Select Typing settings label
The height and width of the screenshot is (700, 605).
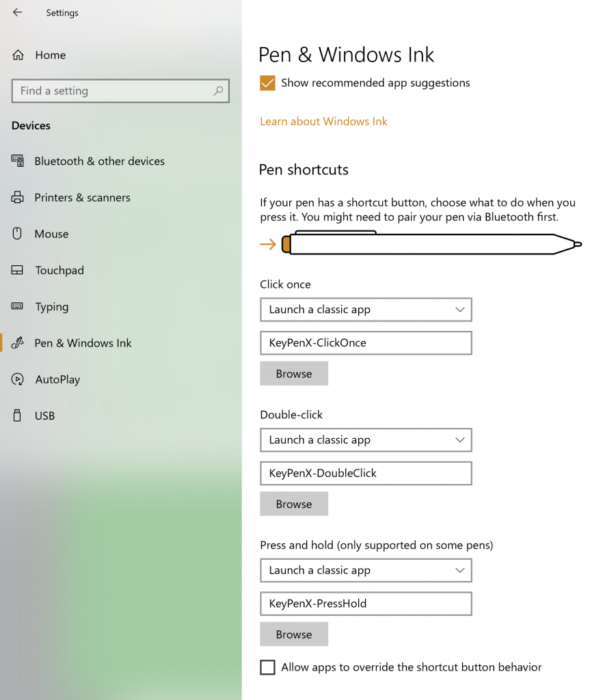point(52,307)
